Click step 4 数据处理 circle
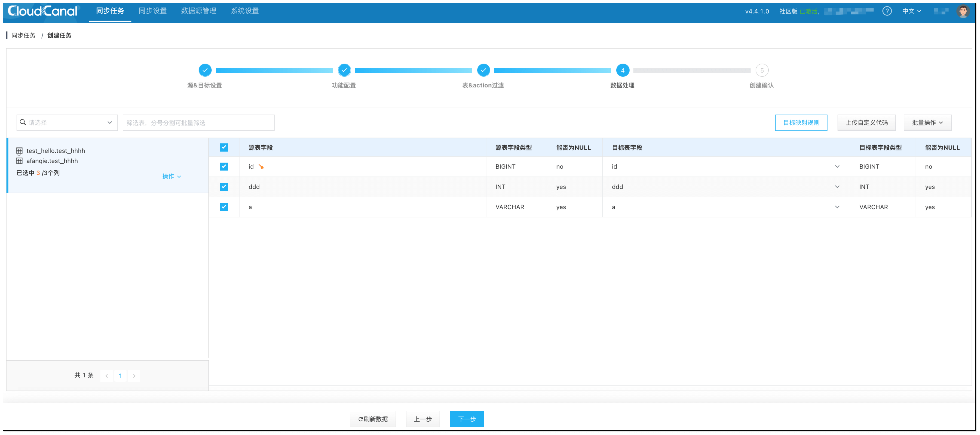The width and height of the screenshot is (980, 435). [622, 70]
